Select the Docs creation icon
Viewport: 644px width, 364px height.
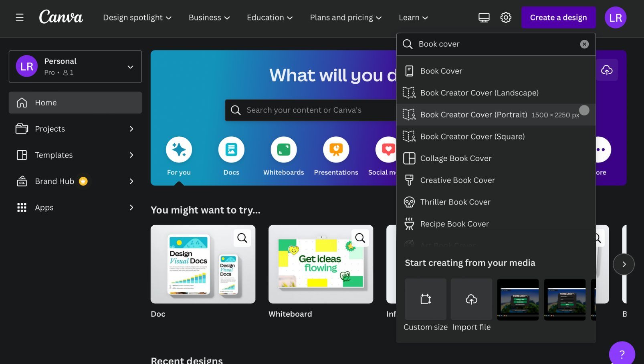point(231,149)
